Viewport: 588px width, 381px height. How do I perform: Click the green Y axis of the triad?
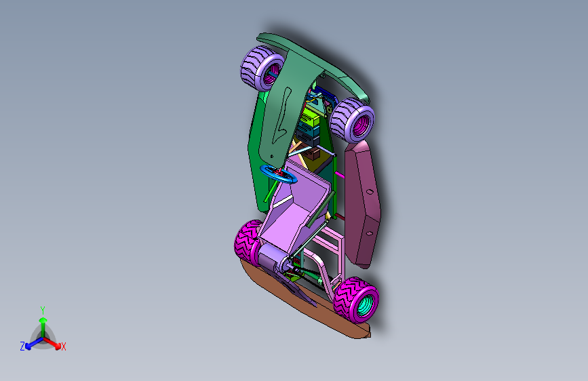[x=43, y=327]
